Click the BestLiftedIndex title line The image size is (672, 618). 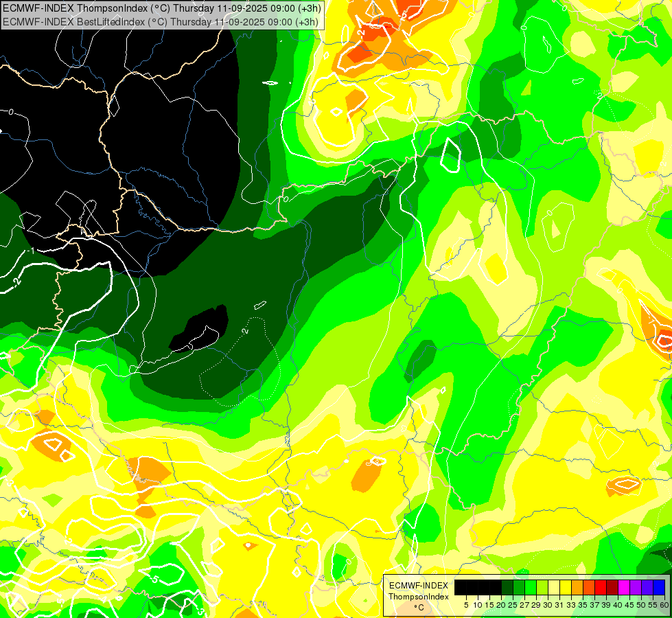tap(161, 22)
